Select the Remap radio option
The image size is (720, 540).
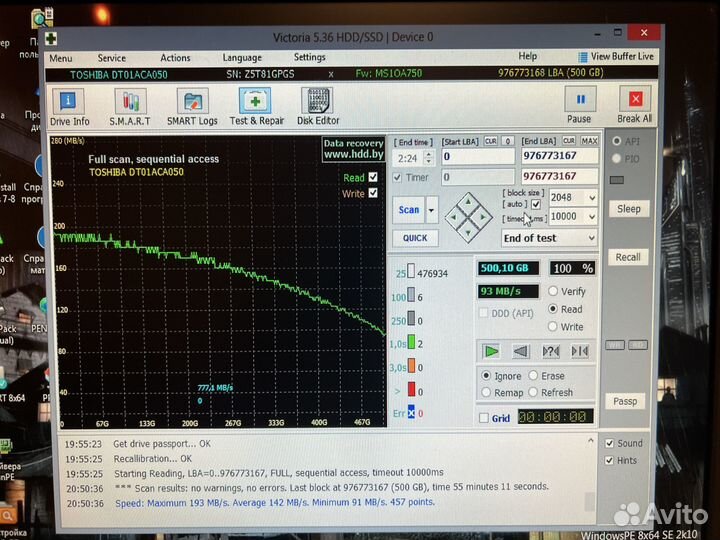point(486,392)
